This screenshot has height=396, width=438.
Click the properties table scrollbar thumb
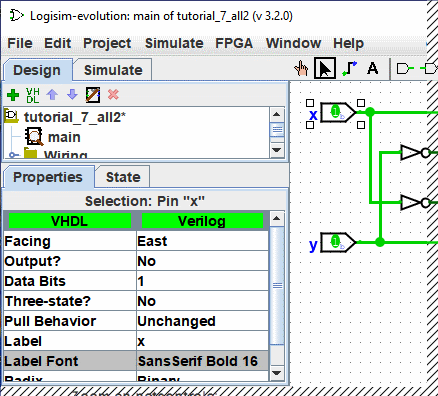tap(277, 285)
